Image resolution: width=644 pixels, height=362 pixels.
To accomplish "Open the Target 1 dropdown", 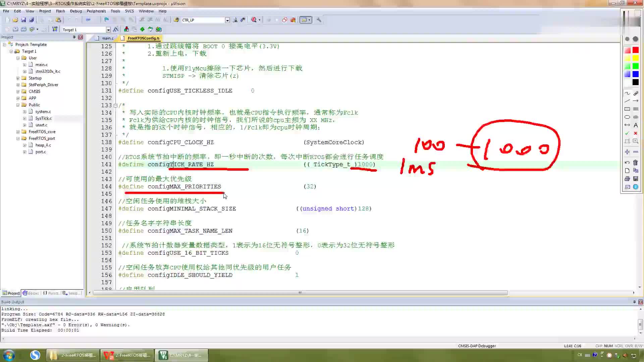I will (108, 30).
